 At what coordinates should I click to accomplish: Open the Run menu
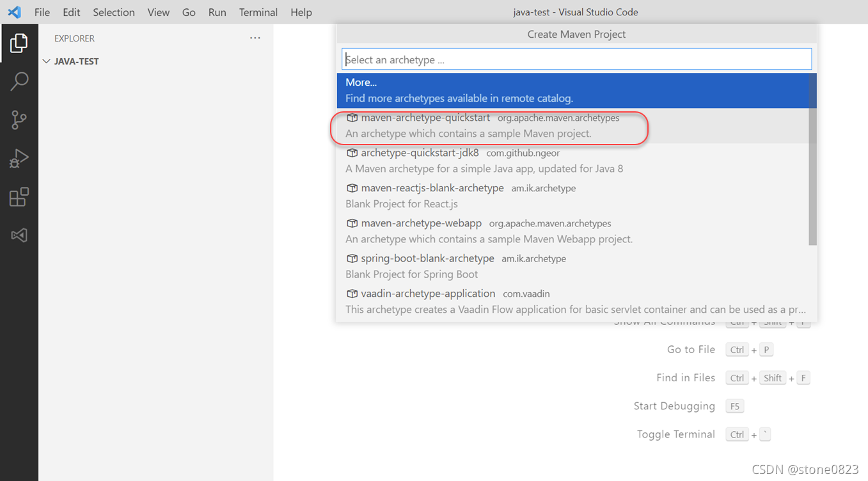pyautogui.click(x=217, y=12)
